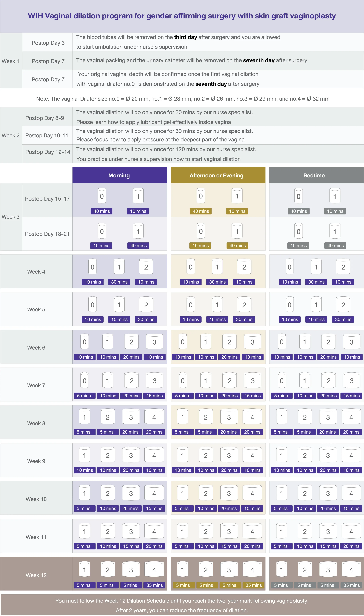Click the 'Week 8' row label

[36, 422]
